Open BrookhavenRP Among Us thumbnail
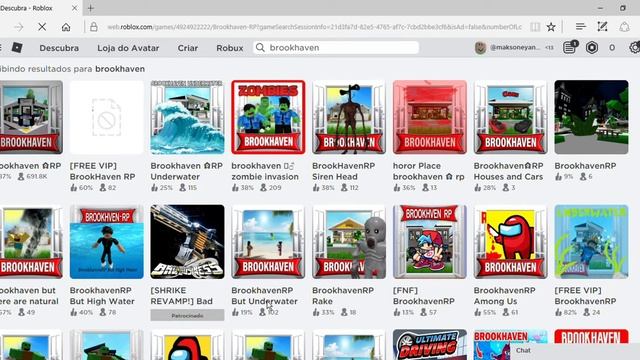The width and height of the screenshot is (640, 360). click(x=511, y=242)
